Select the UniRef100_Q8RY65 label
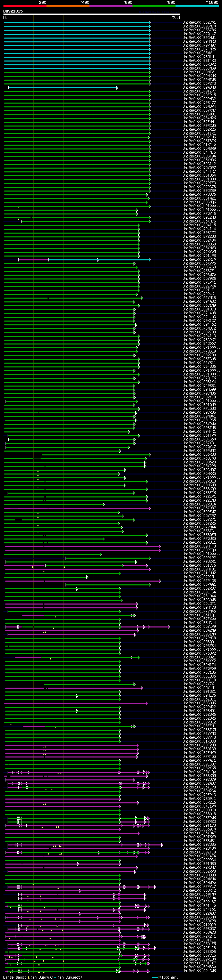The image size is (222, 980). pos(199,768)
